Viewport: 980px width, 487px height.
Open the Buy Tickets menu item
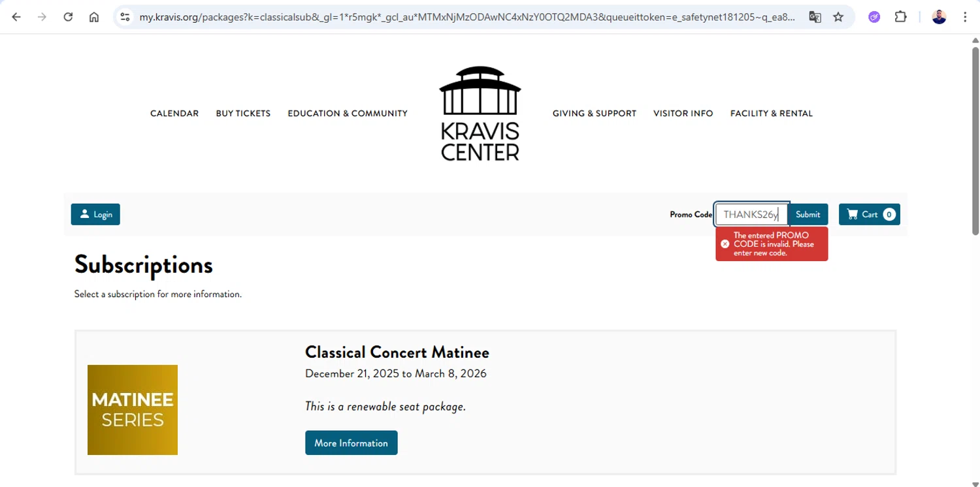[x=243, y=114]
